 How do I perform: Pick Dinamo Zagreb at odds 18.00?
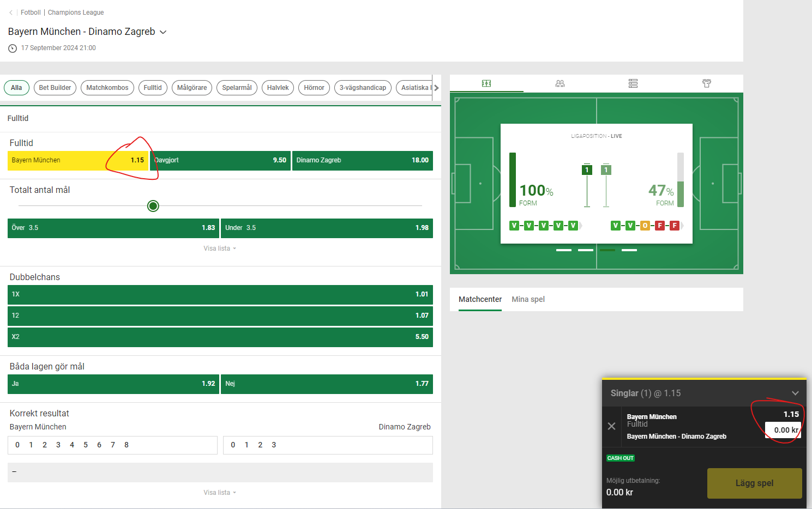(363, 161)
